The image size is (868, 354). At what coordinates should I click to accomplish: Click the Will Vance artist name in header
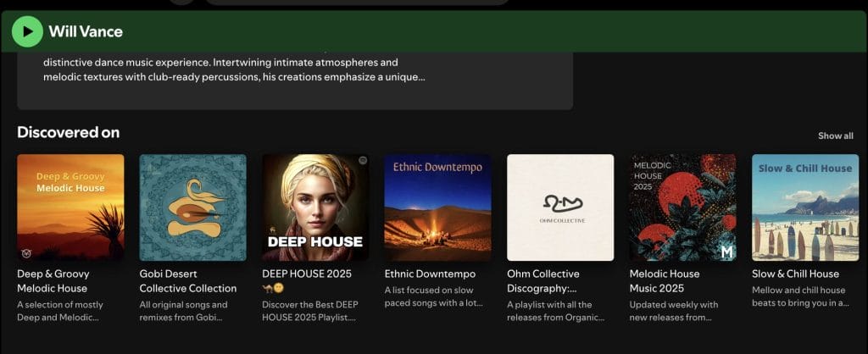[x=86, y=31]
